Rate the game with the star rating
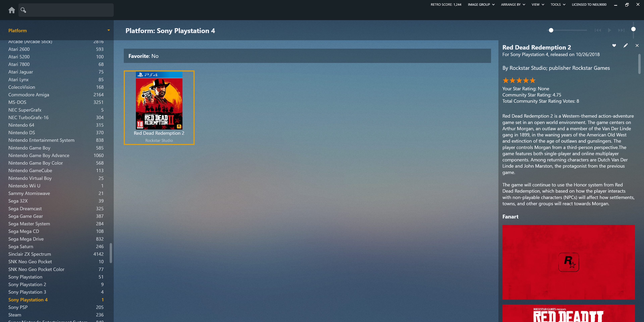Image resolution: width=644 pixels, height=322 pixels. click(x=519, y=80)
